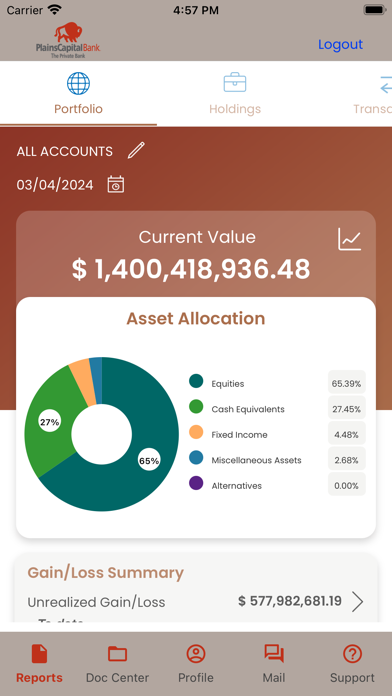This screenshot has width=392, height=696.
Task: Open the Doc Center folder icon
Action: click(x=118, y=654)
